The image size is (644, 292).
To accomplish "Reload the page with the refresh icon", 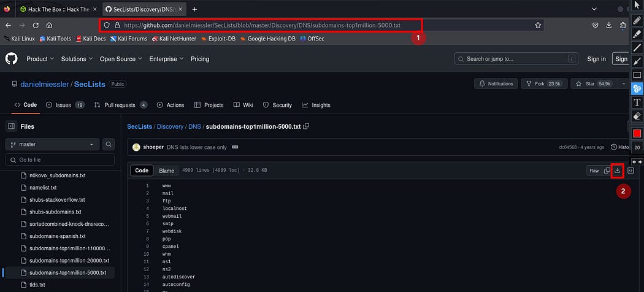I will (x=36, y=25).
